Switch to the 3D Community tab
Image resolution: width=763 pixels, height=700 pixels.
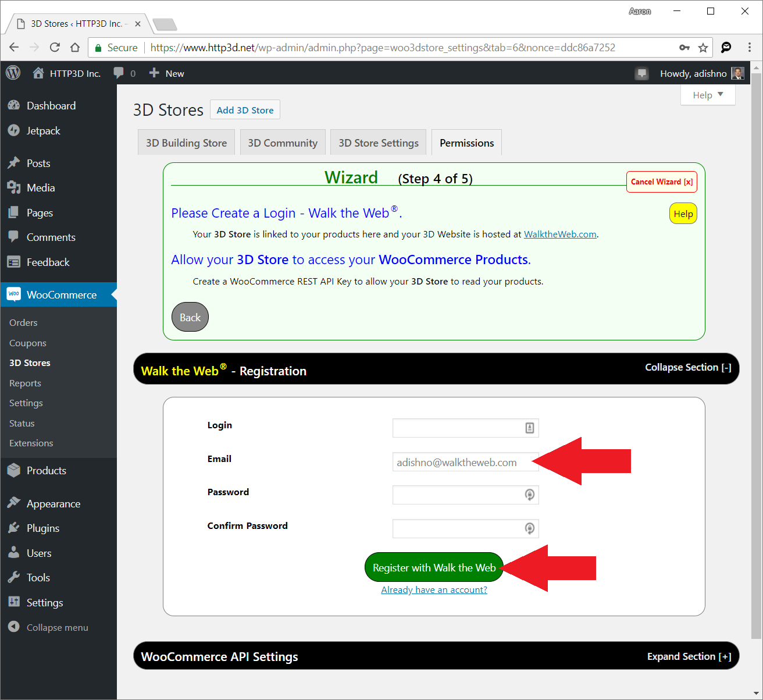coord(283,143)
